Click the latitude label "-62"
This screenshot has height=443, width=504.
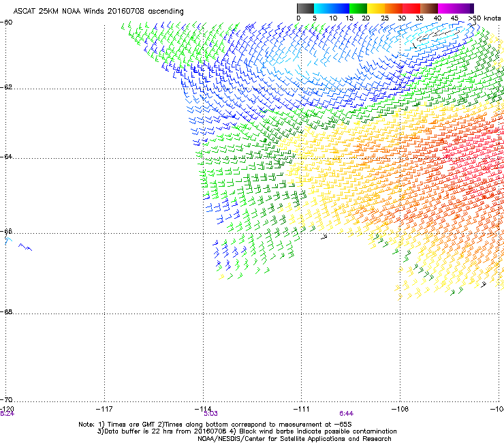pyautogui.click(x=6, y=87)
